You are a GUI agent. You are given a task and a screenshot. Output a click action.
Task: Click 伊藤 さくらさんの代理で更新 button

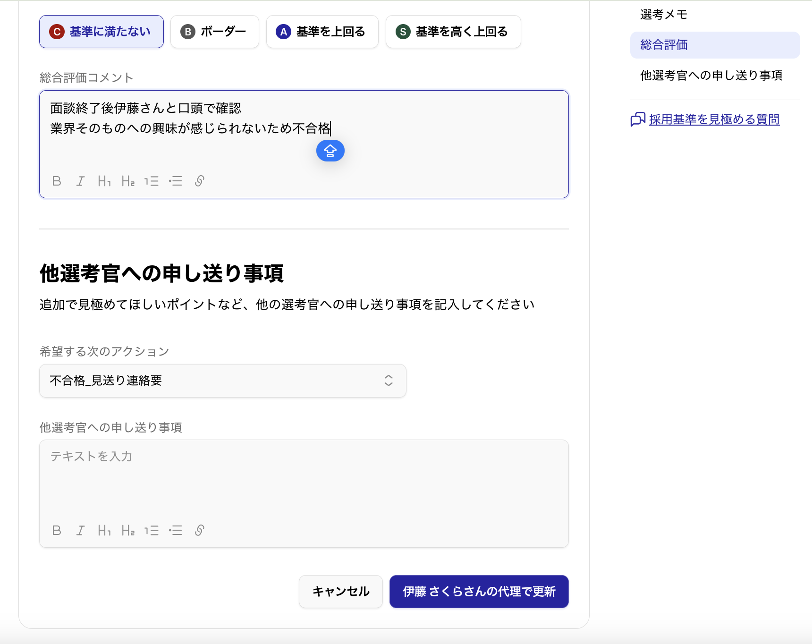(479, 592)
